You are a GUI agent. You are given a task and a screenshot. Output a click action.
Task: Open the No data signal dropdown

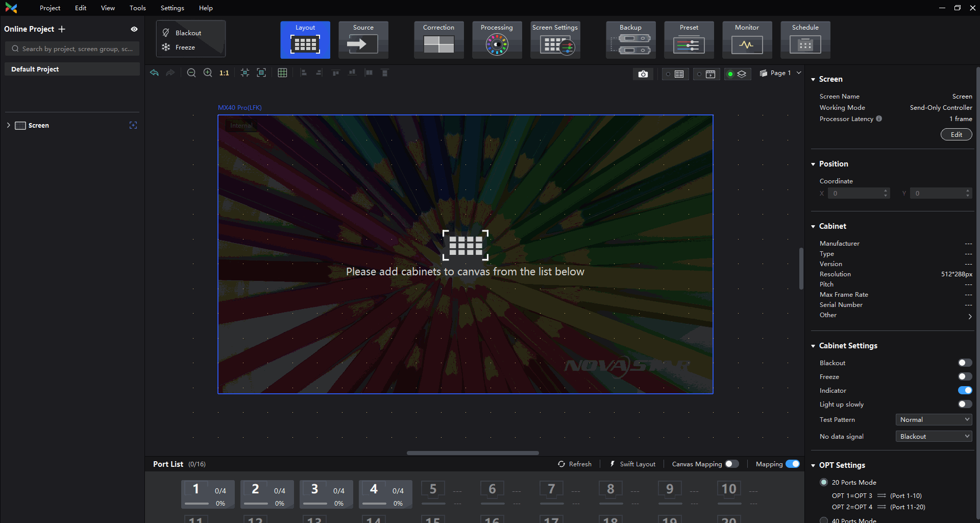(934, 436)
